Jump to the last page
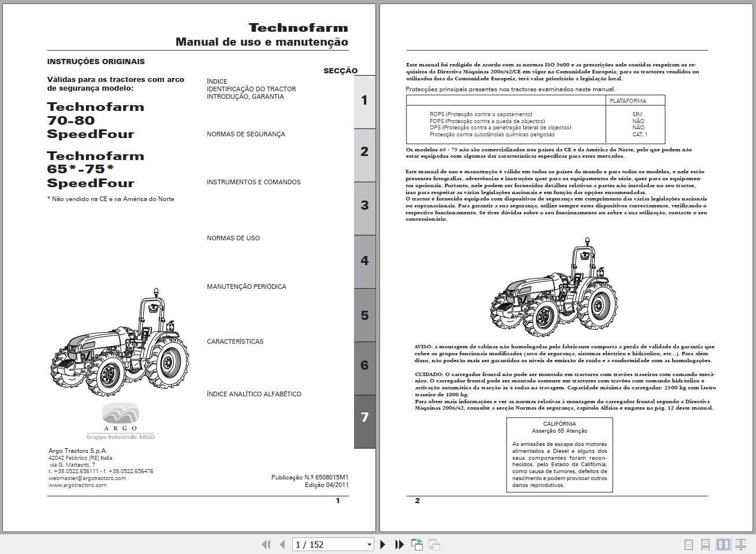Viewport: 756px width, 554px height. pos(399,544)
